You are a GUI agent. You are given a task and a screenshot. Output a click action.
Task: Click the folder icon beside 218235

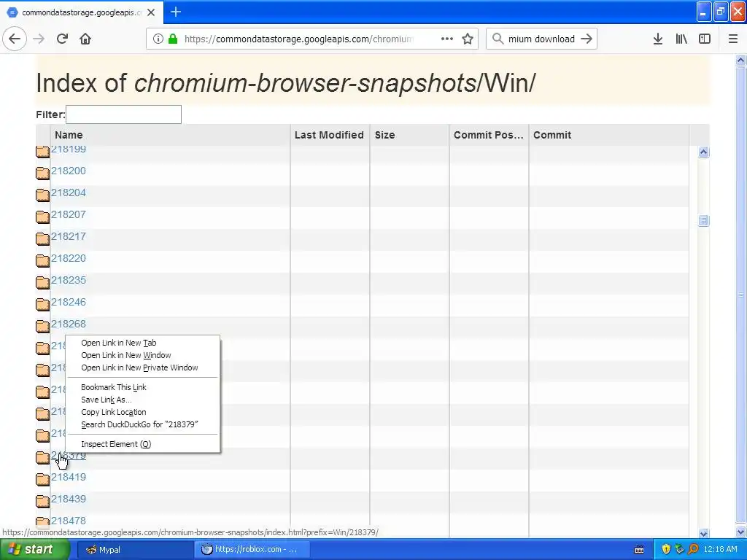click(x=42, y=282)
